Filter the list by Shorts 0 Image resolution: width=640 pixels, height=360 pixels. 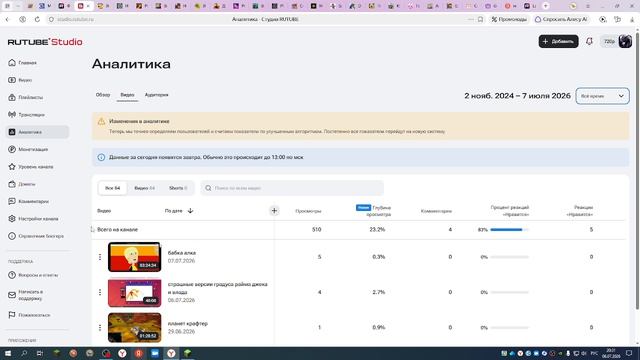coord(178,188)
